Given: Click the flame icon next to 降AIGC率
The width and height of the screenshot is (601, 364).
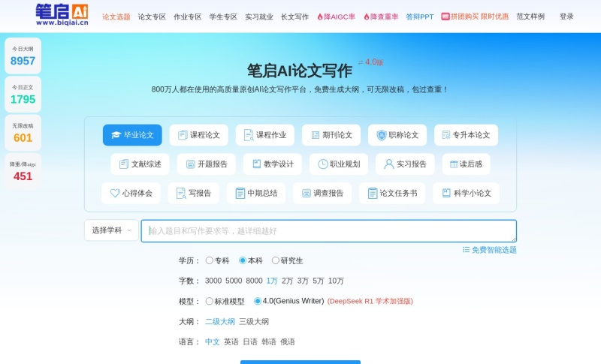Looking at the screenshot, I should pos(320,17).
